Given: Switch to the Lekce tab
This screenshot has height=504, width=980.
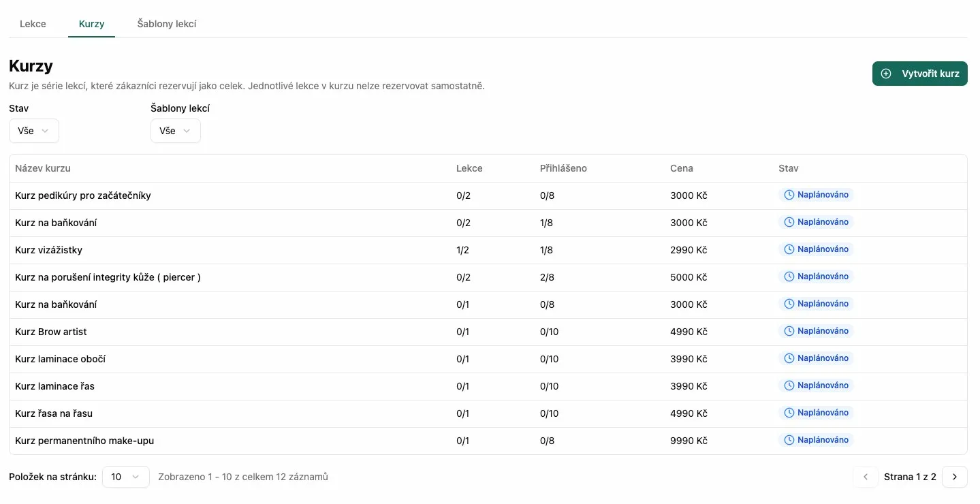Looking at the screenshot, I should 33,24.
